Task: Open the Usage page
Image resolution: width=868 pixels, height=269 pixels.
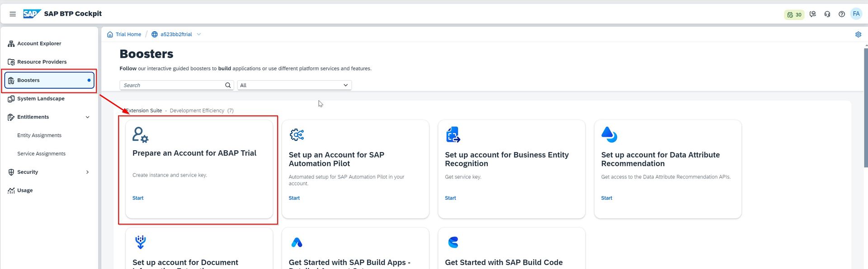Action: click(25, 191)
